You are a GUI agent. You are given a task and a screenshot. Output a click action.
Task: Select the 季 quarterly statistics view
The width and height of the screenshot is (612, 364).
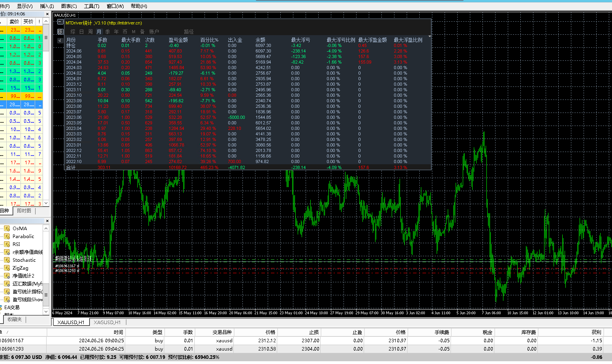(x=107, y=32)
